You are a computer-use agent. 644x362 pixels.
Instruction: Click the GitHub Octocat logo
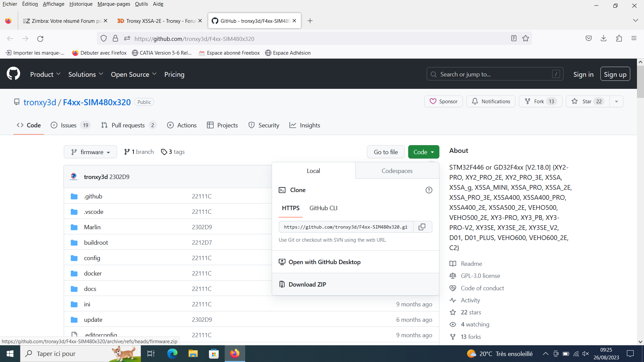pos(13,73)
